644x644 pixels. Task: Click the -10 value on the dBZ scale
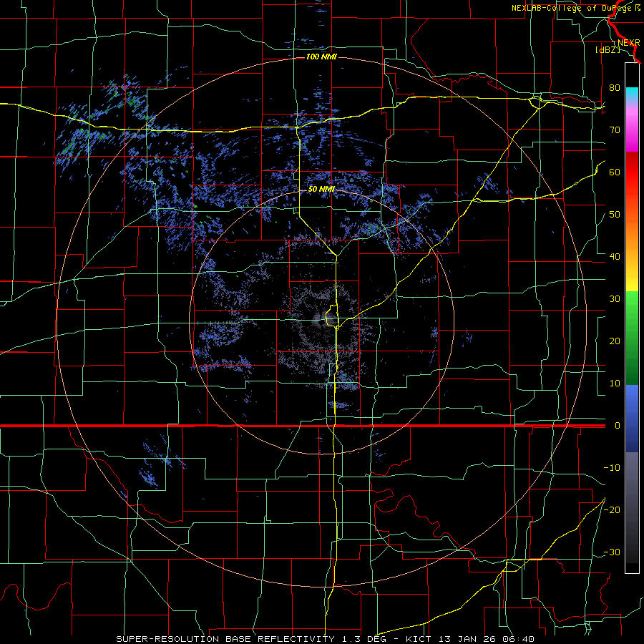612,468
